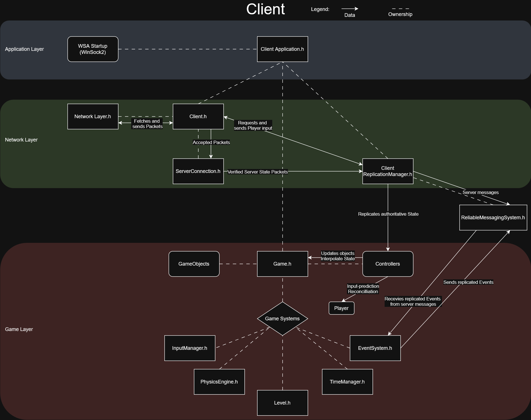Click the Client ReplicationManager.h box
The width and height of the screenshot is (531, 420).
pyautogui.click(x=388, y=171)
